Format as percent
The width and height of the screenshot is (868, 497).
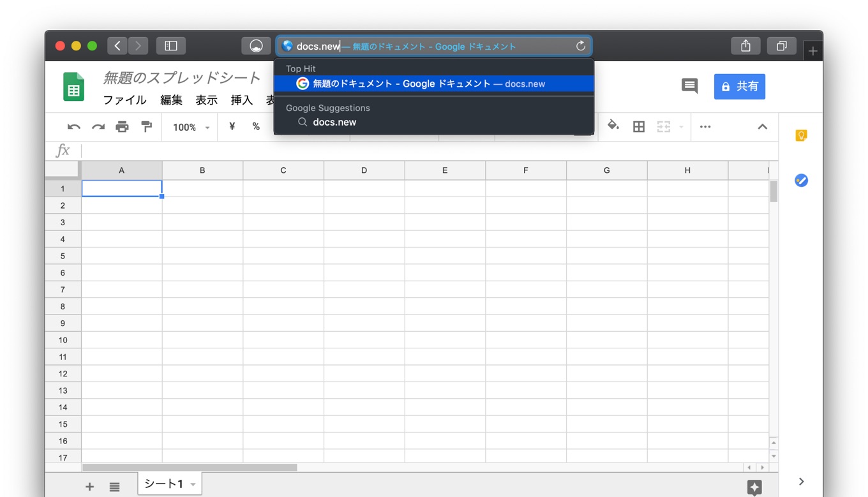click(256, 126)
